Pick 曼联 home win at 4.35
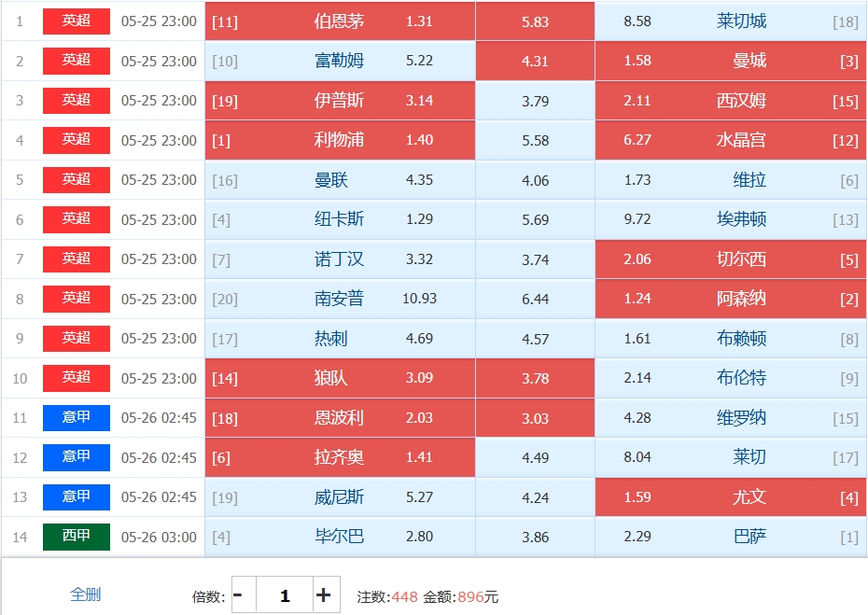The height and width of the screenshot is (615, 868). [x=340, y=180]
